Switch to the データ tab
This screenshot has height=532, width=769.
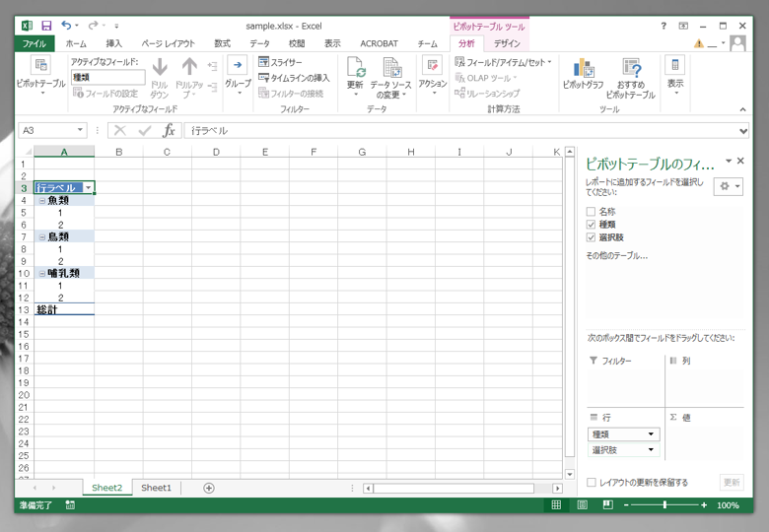point(260,43)
